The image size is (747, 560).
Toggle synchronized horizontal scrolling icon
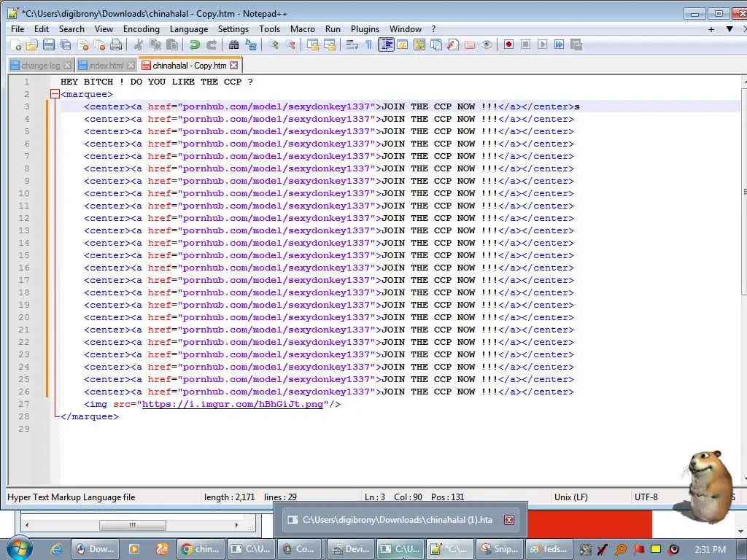click(x=330, y=44)
